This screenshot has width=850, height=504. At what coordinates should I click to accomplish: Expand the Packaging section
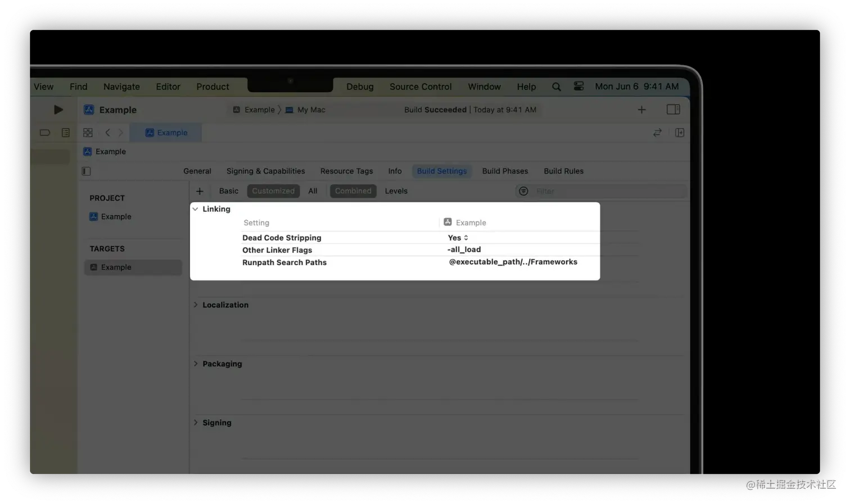196,364
